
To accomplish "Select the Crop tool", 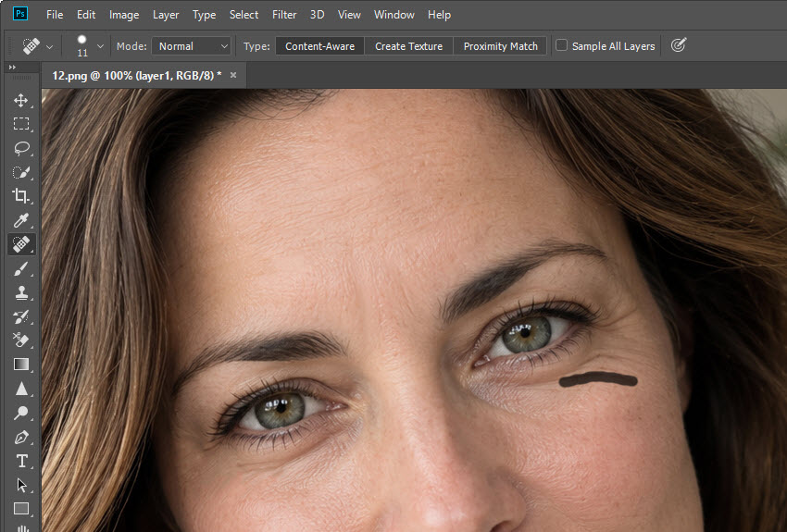I will pyautogui.click(x=20, y=196).
